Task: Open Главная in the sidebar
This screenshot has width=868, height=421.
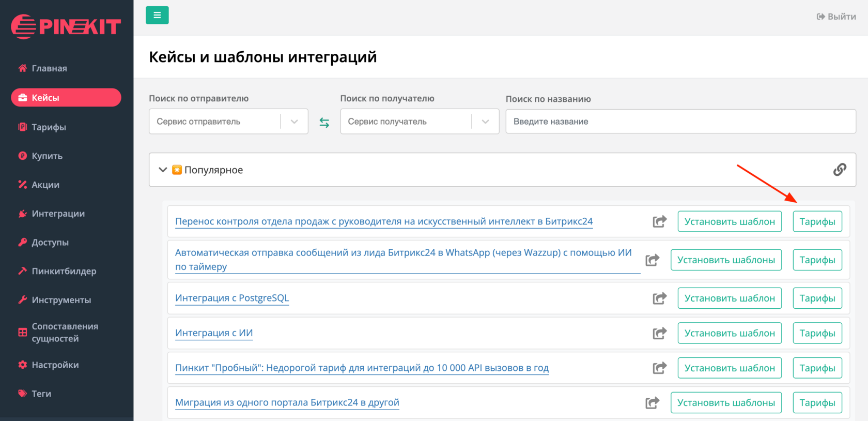Action: [49, 68]
